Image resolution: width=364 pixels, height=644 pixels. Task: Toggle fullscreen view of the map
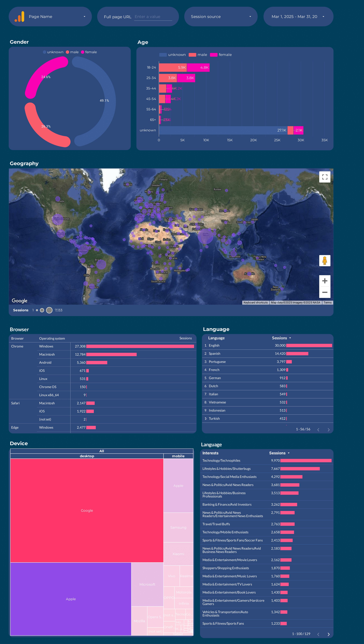(x=325, y=177)
